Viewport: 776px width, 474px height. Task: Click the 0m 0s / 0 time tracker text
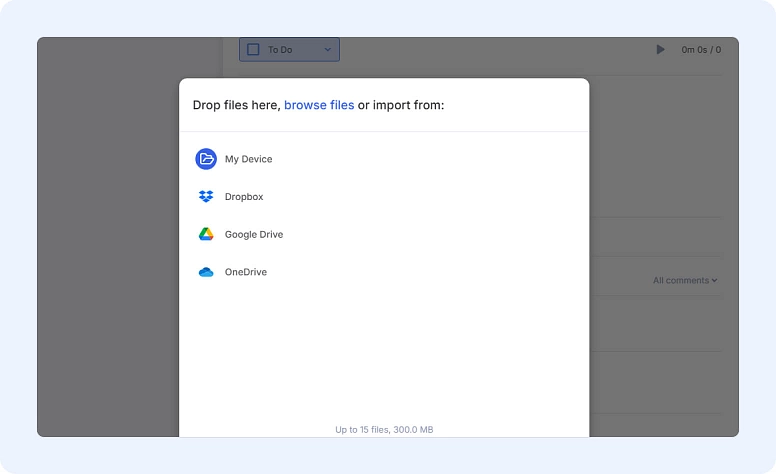click(701, 49)
